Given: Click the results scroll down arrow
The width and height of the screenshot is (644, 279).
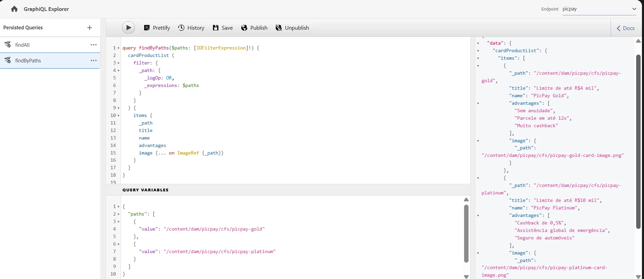Looking at the screenshot, I should [x=639, y=277].
